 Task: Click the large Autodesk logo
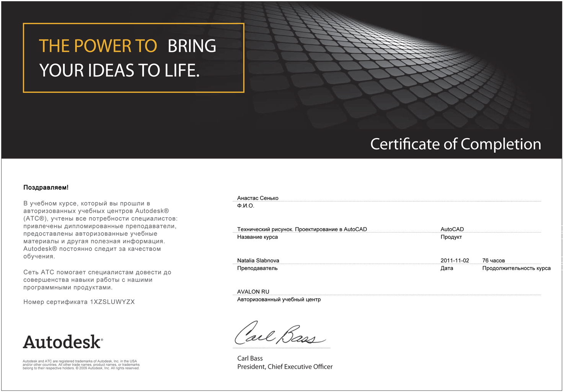coord(63,342)
